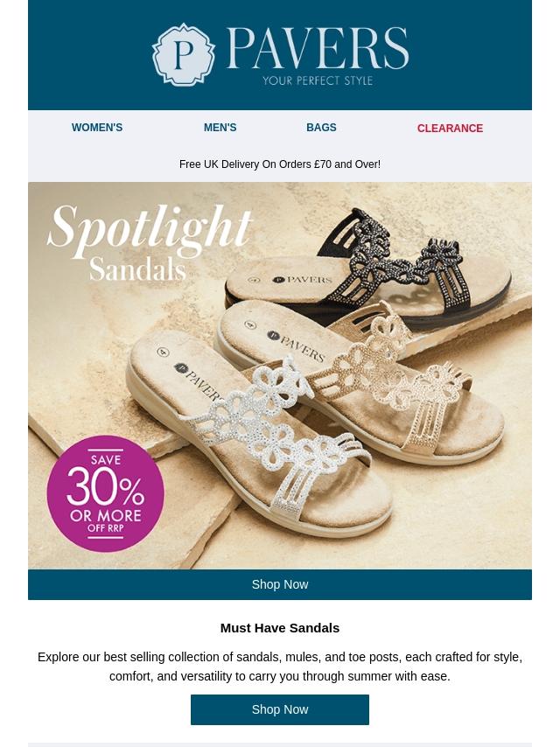Click the size 4 mark on white sandal
The height and width of the screenshot is (747, 560).
(x=164, y=352)
